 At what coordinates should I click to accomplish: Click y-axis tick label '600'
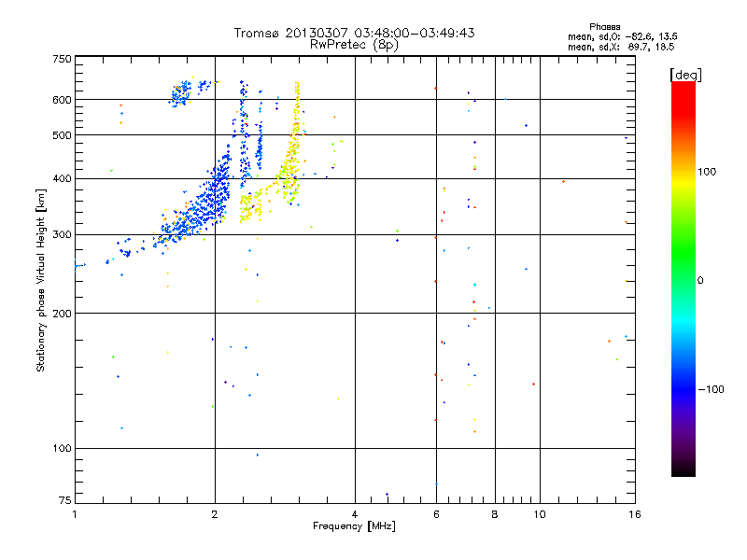click(63, 100)
